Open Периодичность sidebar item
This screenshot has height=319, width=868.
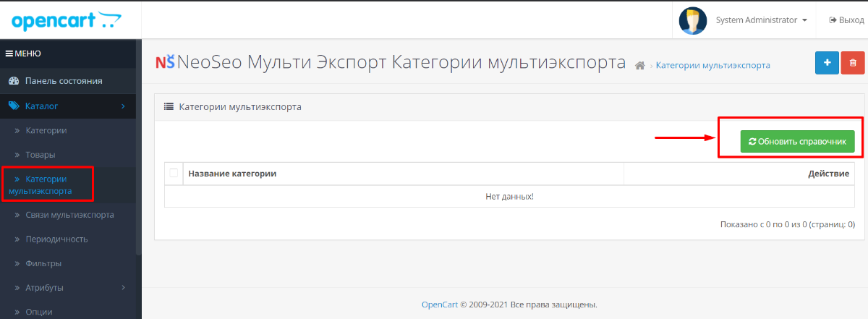coord(56,239)
